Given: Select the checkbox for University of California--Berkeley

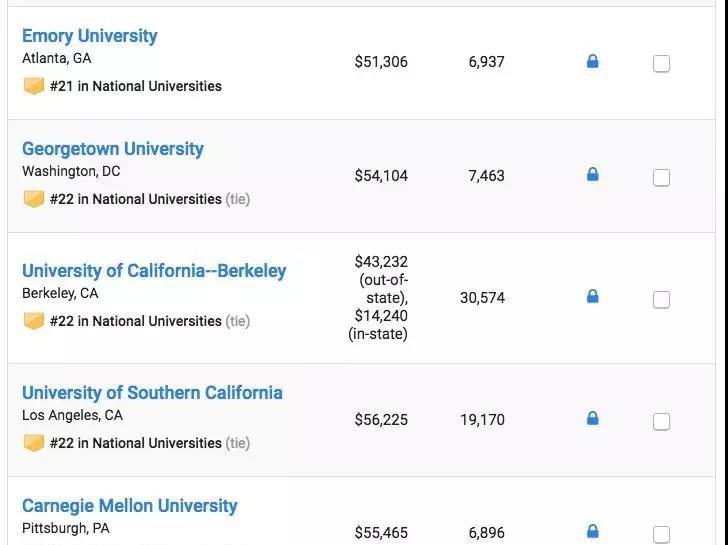Looking at the screenshot, I should coord(661,299).
